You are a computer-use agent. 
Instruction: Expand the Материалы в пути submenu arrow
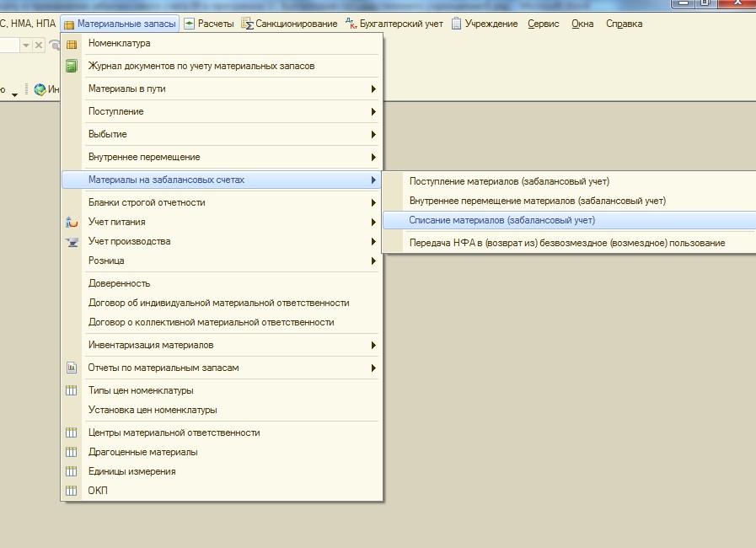click(373, 89)
